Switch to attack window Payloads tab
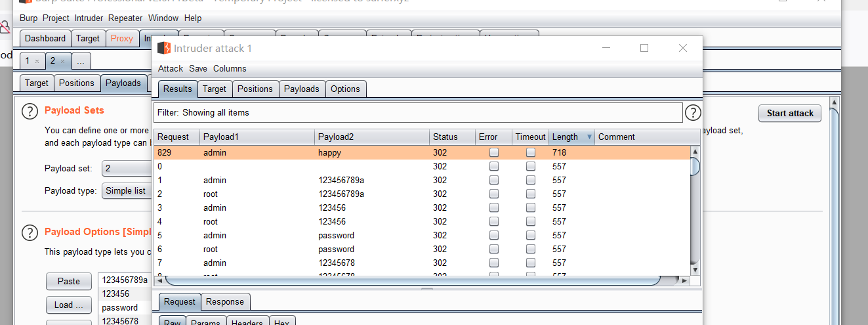 [302, 89]
